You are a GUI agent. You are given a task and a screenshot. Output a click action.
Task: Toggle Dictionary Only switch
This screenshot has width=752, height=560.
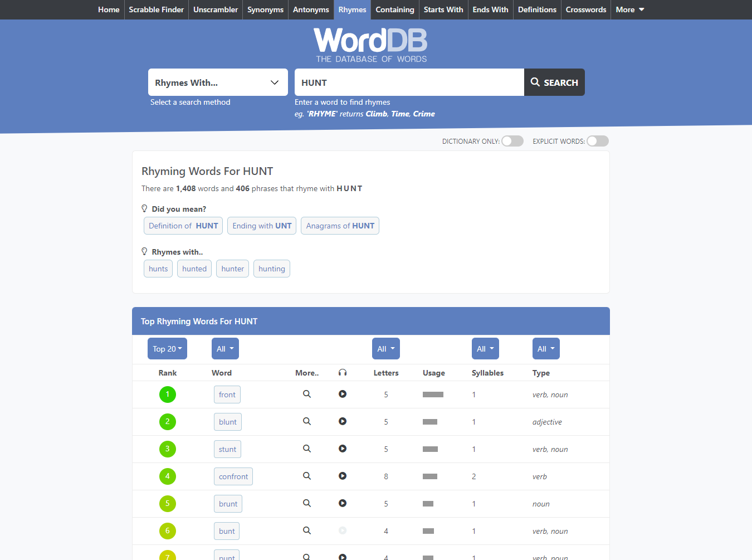point(512,141)
